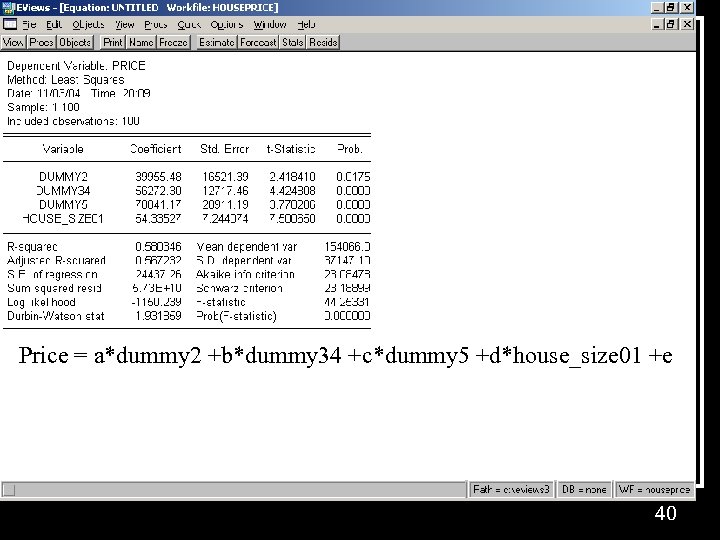This screenshot has height=540, width=720.
Task: Click the Method: Least Squares line
Action: coord(66,79)
